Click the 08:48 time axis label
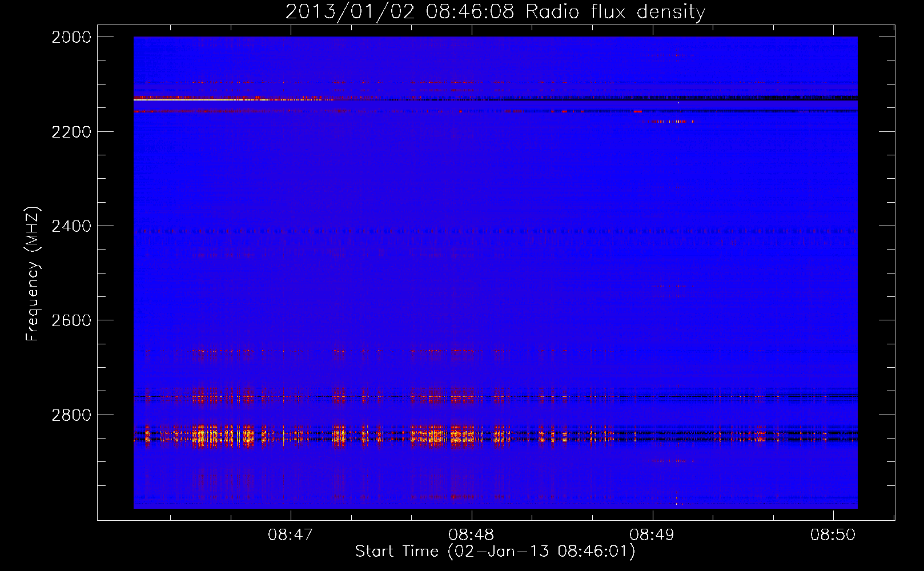The height and width of the screenshot is (571, 924). point(471,534)
